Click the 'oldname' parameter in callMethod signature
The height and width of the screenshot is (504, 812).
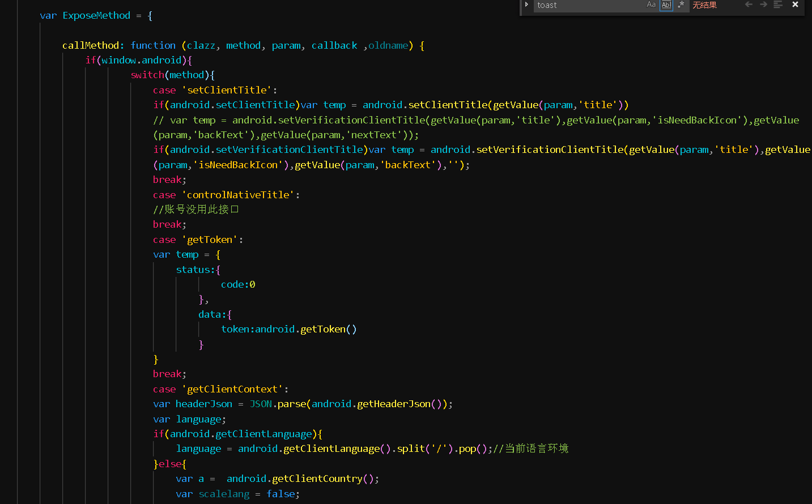[x=388, y=45]
